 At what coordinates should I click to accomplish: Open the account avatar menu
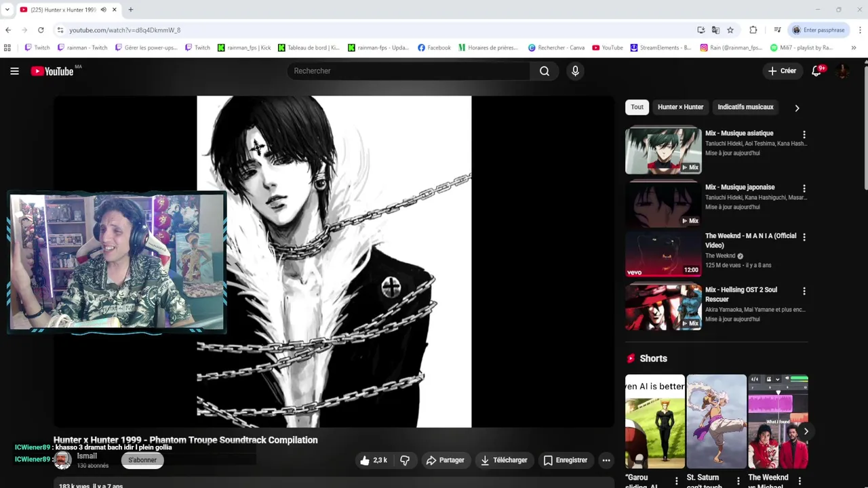(x=843, y=71)
